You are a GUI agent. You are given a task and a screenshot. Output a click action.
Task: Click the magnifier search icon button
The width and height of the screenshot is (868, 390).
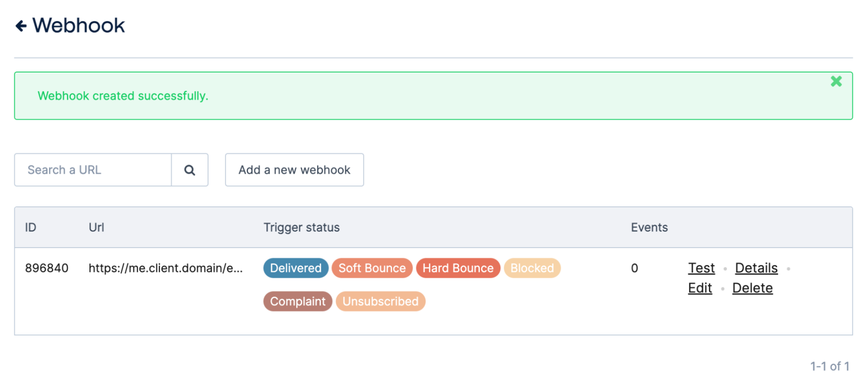point(190,170)
